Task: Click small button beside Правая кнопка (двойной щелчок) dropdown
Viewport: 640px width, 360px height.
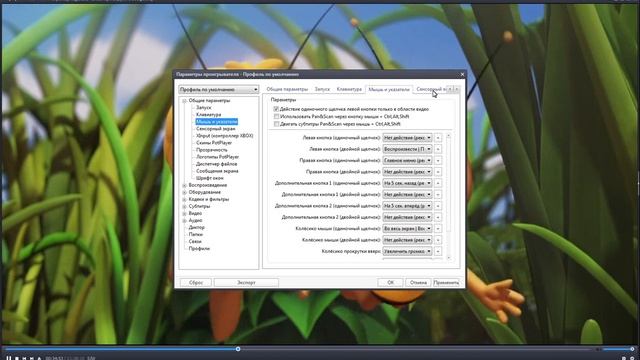Action: 438,172
